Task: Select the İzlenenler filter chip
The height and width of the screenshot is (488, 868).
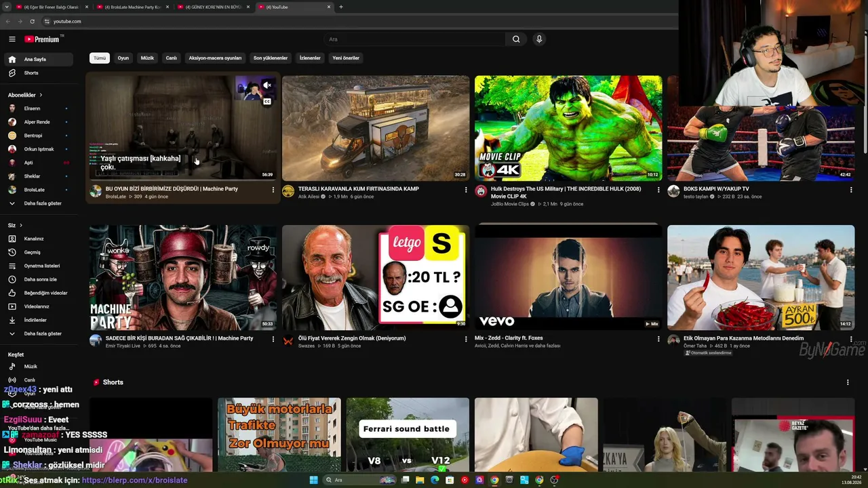Action: (310, 58)
